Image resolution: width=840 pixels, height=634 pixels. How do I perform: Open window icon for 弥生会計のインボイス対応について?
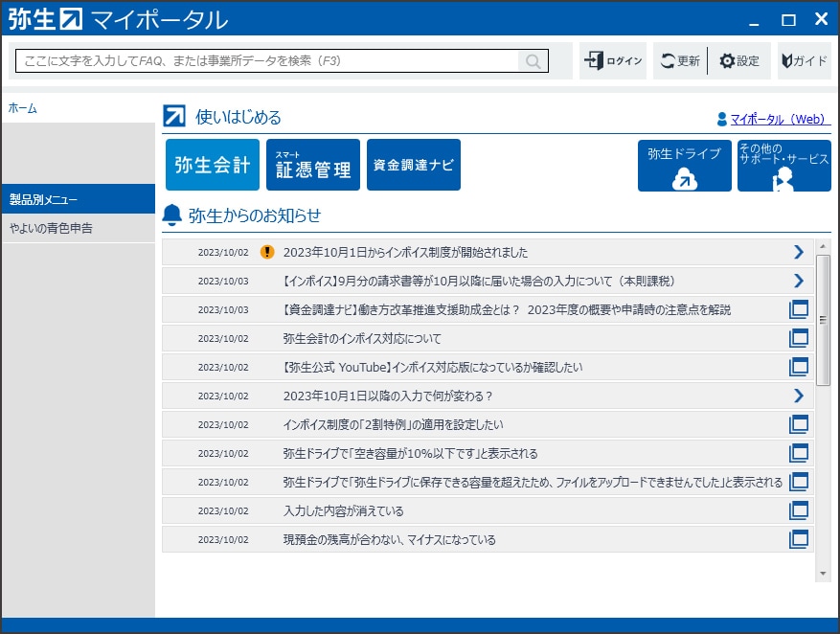(798, 338)
